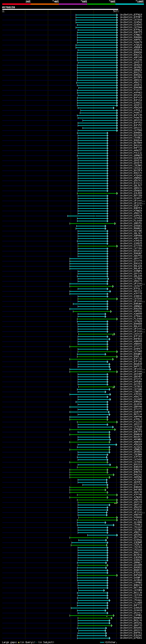Select hit label UniRef100_P49679

(x=131, y=42)
